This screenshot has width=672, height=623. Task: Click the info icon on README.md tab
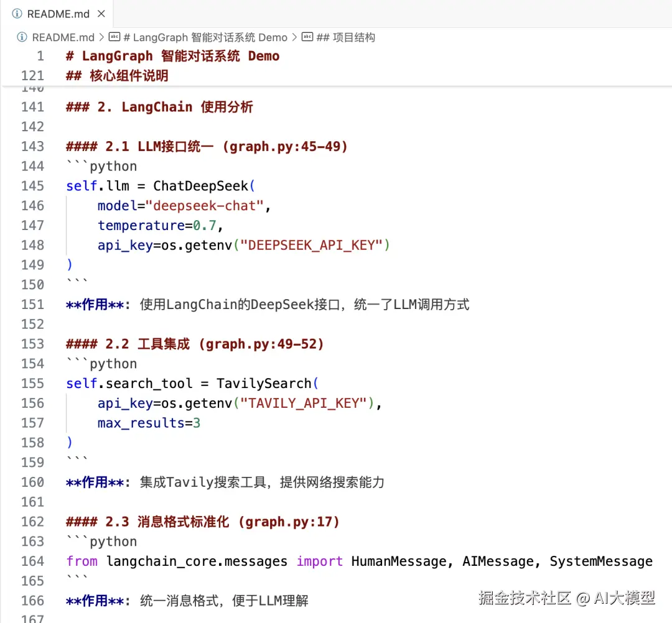(17, 14)
